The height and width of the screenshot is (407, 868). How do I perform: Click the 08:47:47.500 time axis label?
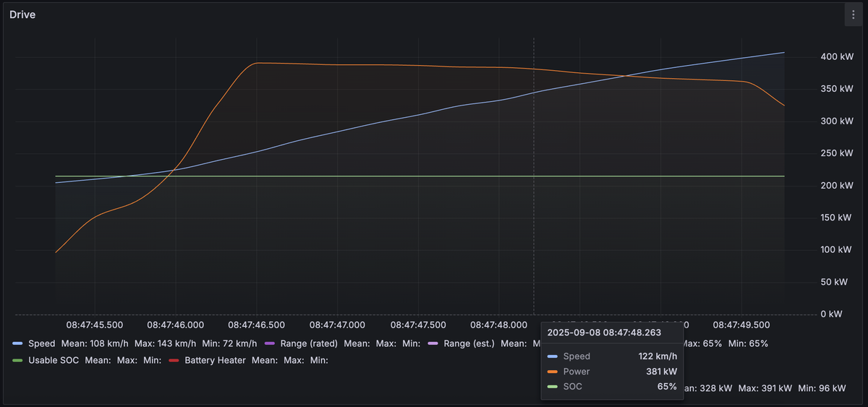pyautogui.click(x=418, y=326)
